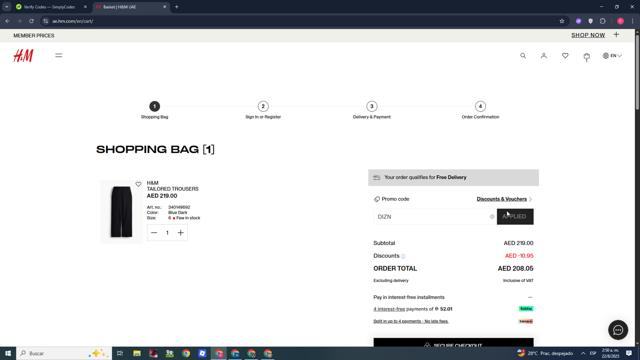
Task: Click the free delivery truck icon
Action: [x=377, y=178]
